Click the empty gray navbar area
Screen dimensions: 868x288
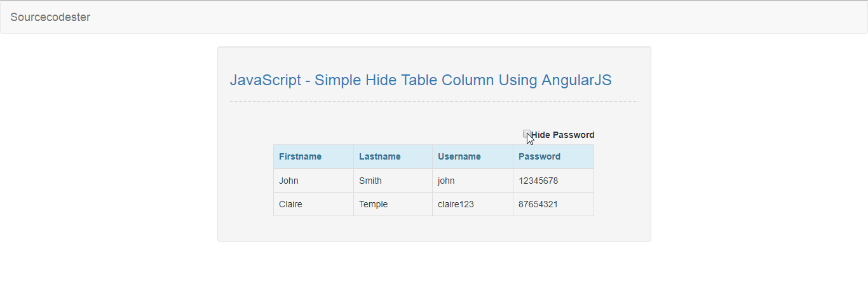pos(477,17)
